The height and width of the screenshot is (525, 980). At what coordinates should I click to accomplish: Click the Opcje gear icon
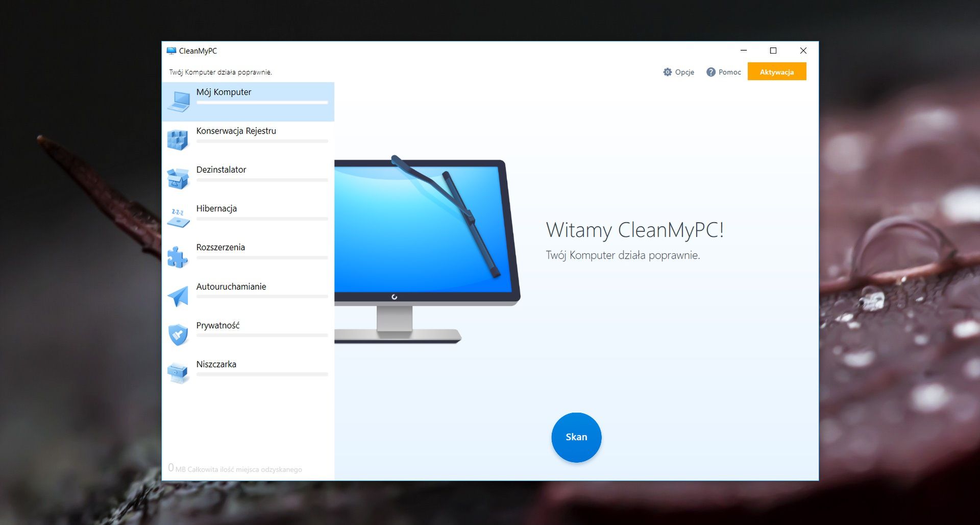667,72
